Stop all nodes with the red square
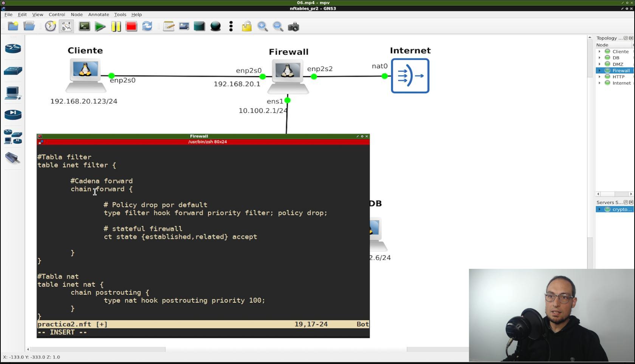Viewport: 635px width, 364px height. point(131,26)
